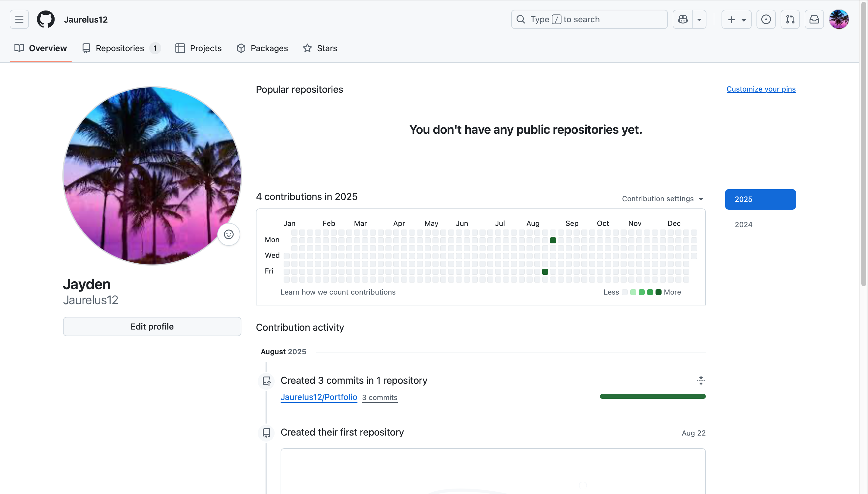Screen dimensions: 868x494
Task: Open the Contribution settings dropdown
Action: [x=662, y=199]
